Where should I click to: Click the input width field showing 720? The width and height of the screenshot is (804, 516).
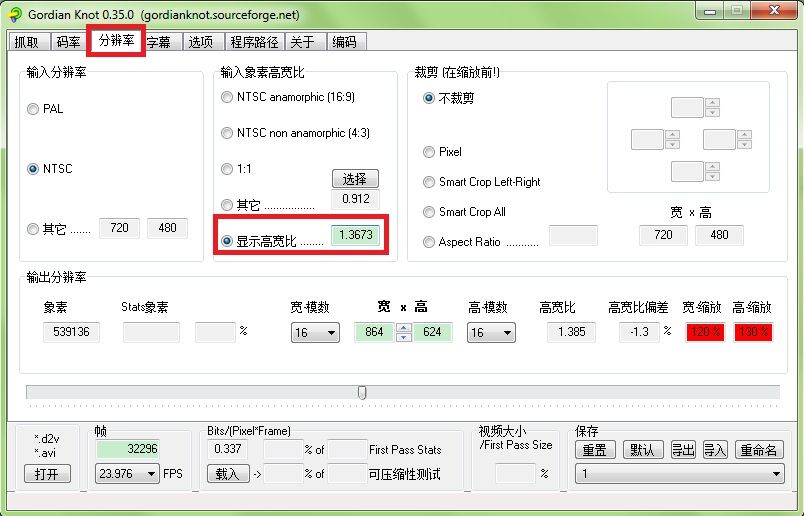coord(119,228)
